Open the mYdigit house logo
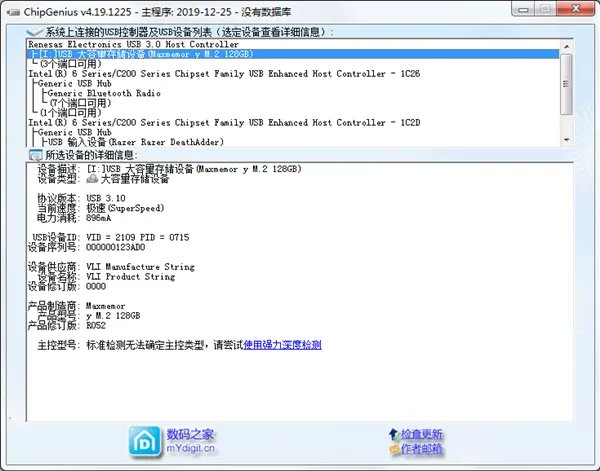 (145, 442)
